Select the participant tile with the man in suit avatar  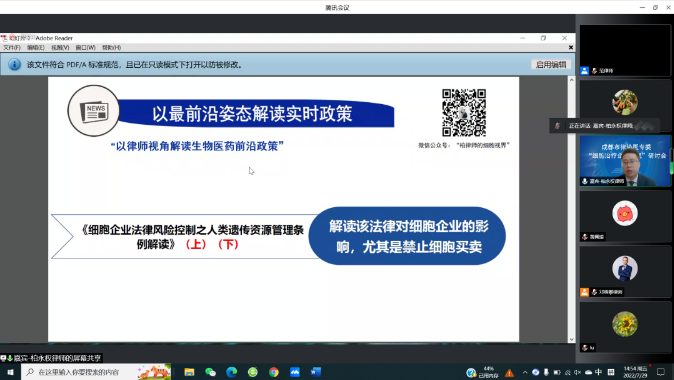(625, 271)
